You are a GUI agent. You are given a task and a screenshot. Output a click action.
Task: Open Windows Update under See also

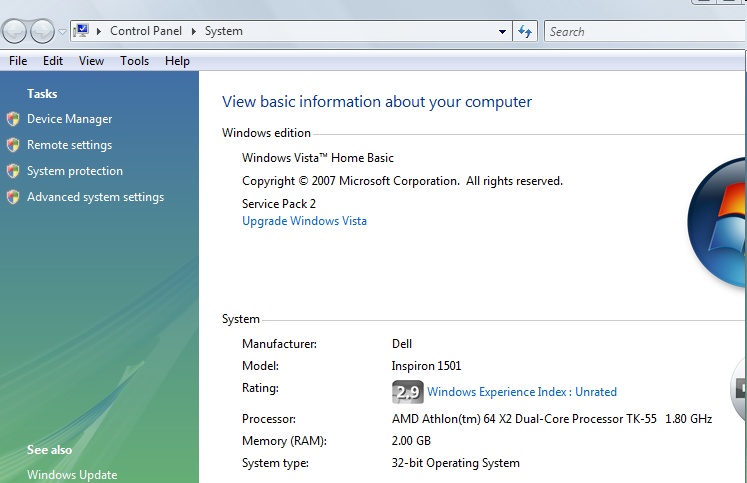click(72, 475)
